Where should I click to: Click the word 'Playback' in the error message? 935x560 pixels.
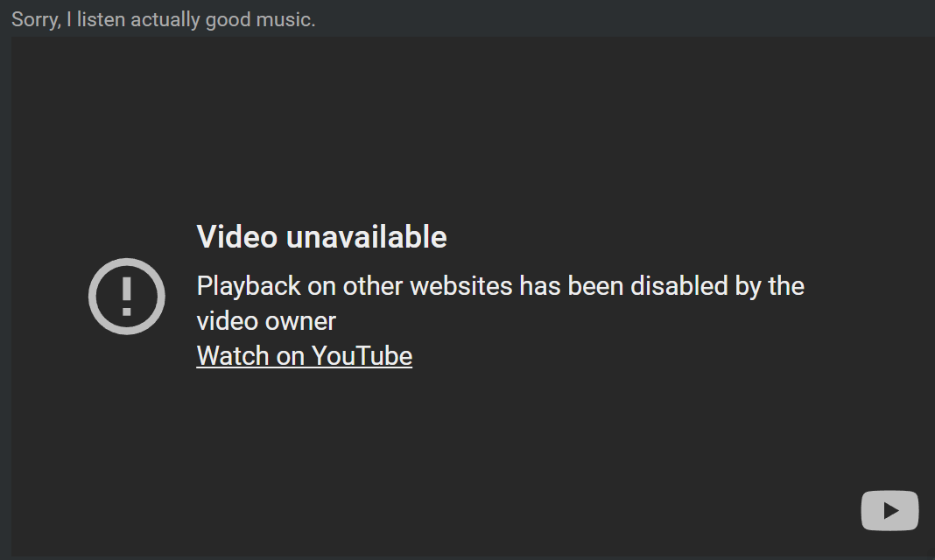pyautogui.click(x=249, y=286)
